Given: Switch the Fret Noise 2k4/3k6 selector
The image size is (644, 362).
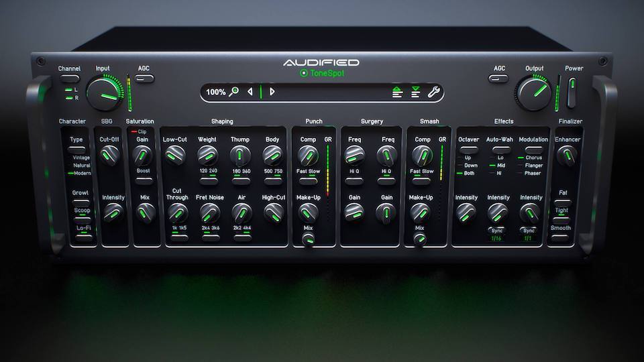Looking at the screenshot, I should (211, 237).
